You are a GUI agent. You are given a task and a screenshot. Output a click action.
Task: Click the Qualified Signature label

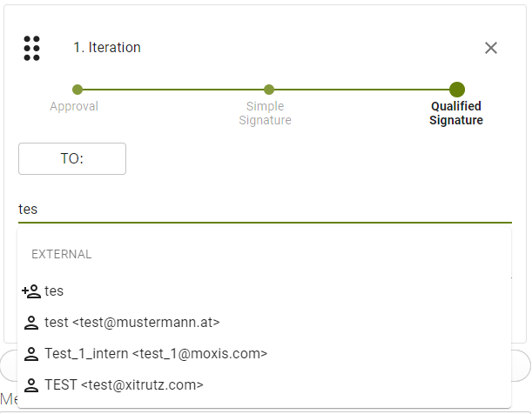pos(456,113)
